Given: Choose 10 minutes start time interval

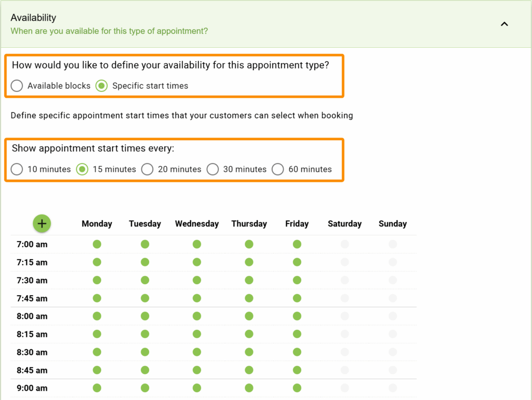Looking at the screenshot, I should (x=17, y=169).
